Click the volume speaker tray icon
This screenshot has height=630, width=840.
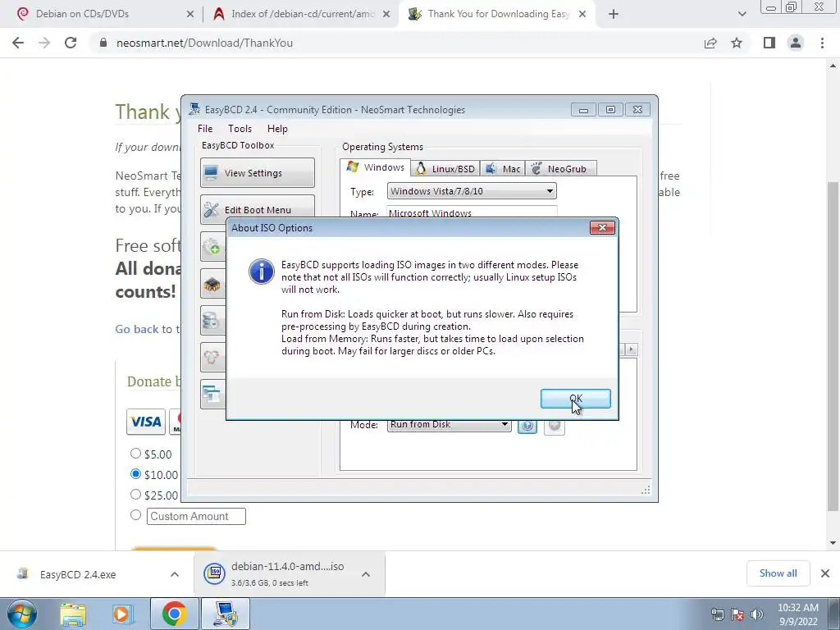click(x=757, y=614)
